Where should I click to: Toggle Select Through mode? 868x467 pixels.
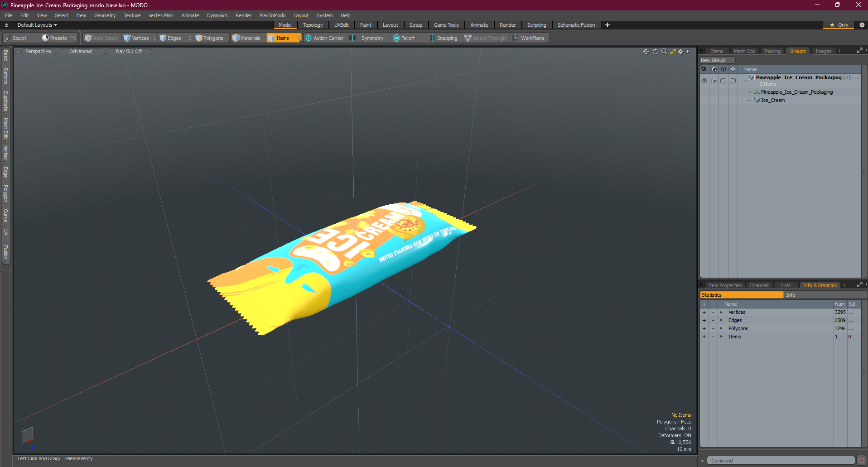click(x=485, y=38)
